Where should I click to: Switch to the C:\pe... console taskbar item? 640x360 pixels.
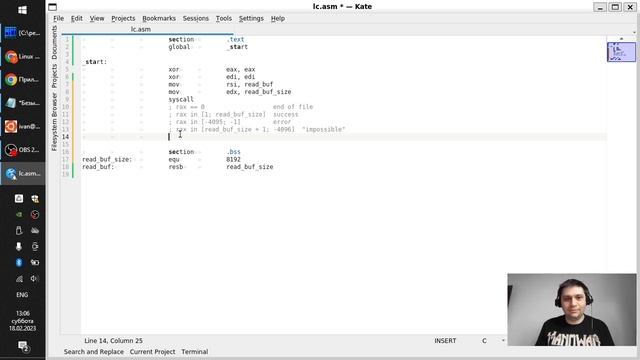(x=22, y=33)
